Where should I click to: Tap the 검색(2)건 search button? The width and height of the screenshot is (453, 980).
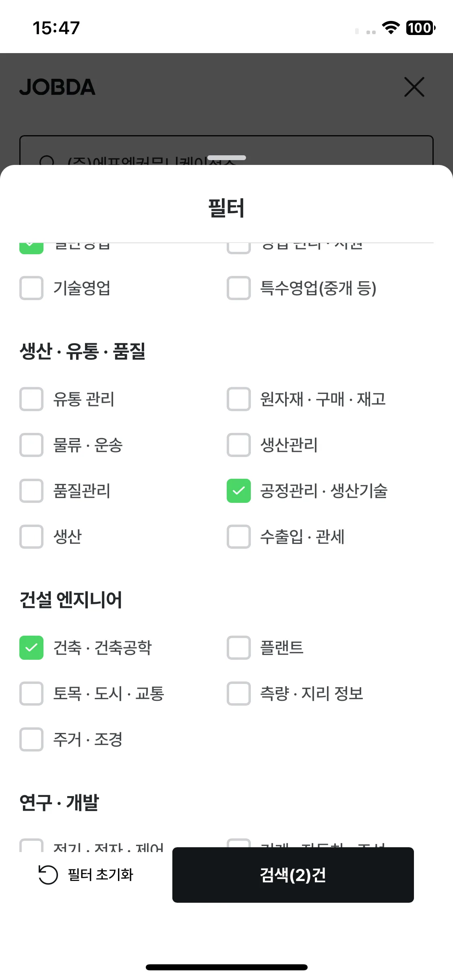293,875
